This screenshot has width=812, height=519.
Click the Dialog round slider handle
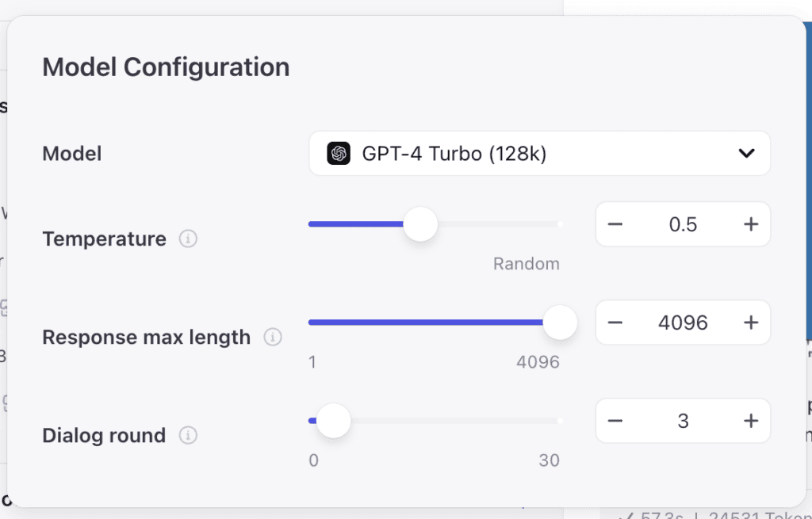tap(334, 421)
